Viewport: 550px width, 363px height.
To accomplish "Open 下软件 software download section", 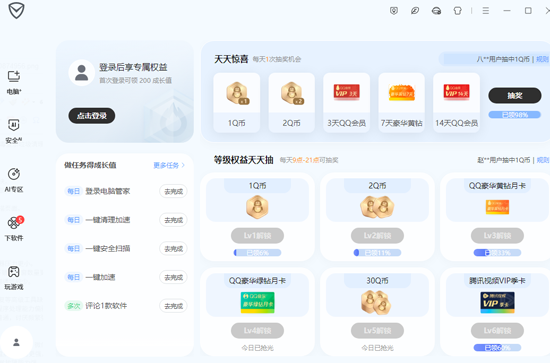I will point(14,229).
